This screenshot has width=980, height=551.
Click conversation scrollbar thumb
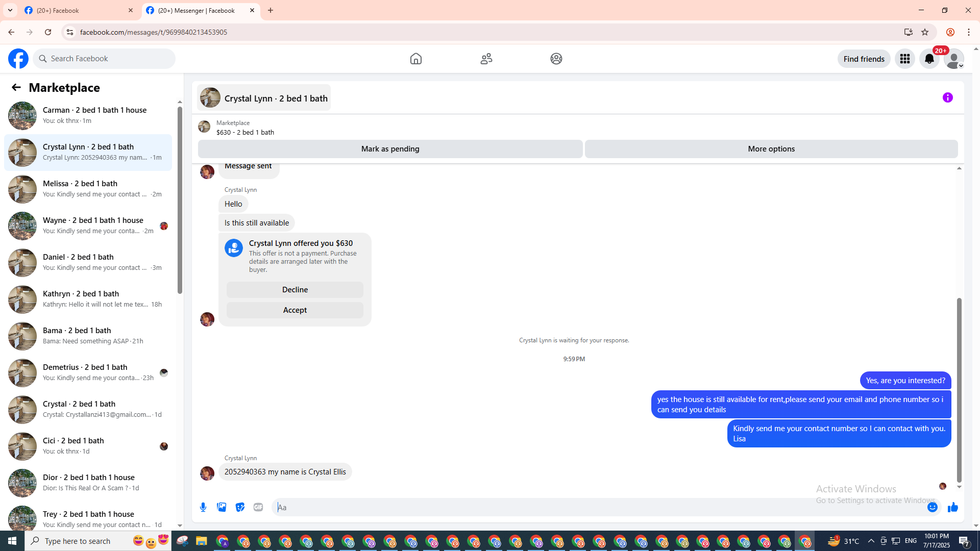tap(959, 390)
